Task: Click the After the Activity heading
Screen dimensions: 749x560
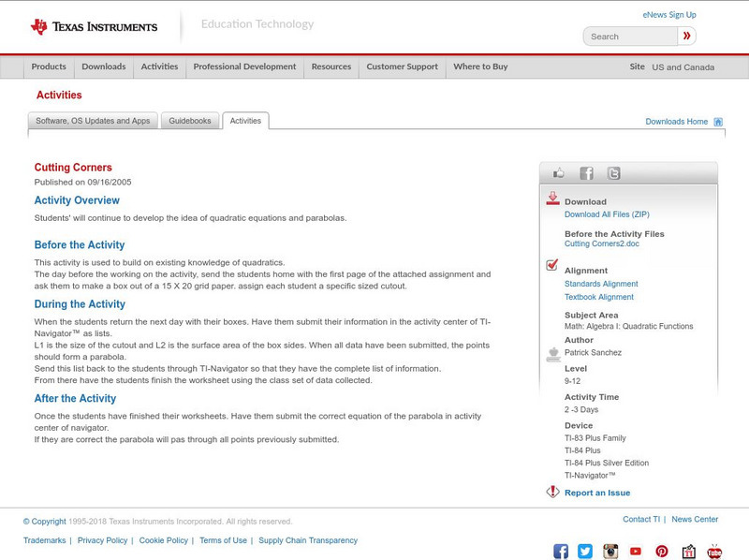Action: tap(75, 399)
